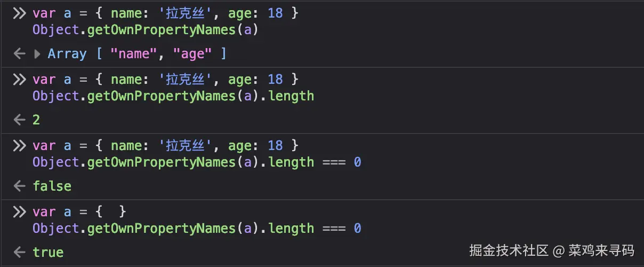The width and height of the screenshot is (644, 267).
Task: Click the .length property in the second command
Action: [x=291, y=96]
